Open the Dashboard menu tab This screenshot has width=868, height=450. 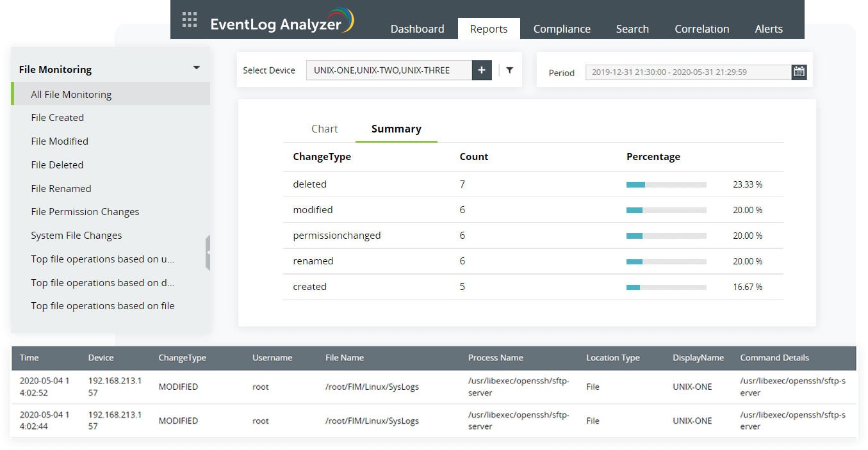417,29
